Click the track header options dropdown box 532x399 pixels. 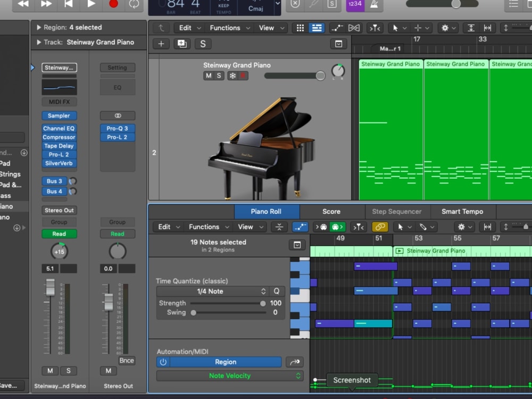[338, 44]
